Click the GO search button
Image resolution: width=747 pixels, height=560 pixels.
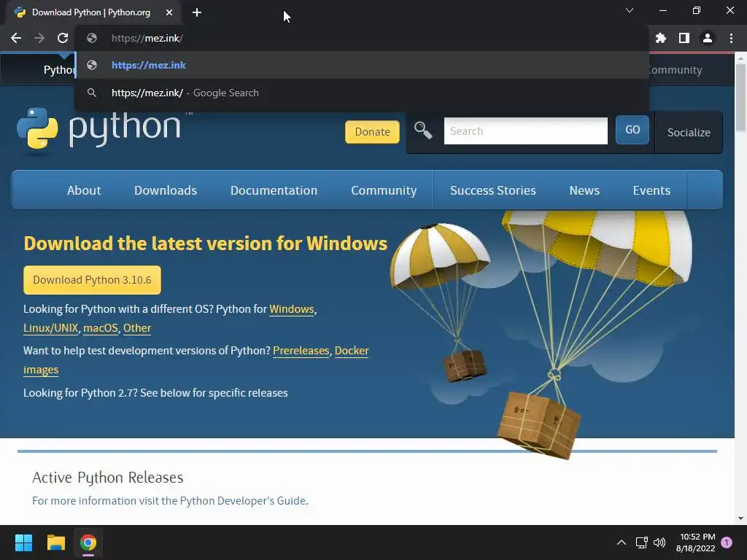pyautogui.click(x=632, y=130)
